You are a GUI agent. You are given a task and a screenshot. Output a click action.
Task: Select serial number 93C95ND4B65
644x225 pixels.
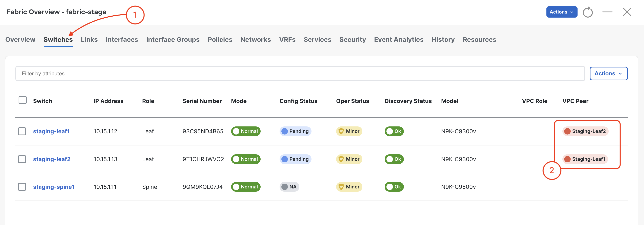(203, 131)
